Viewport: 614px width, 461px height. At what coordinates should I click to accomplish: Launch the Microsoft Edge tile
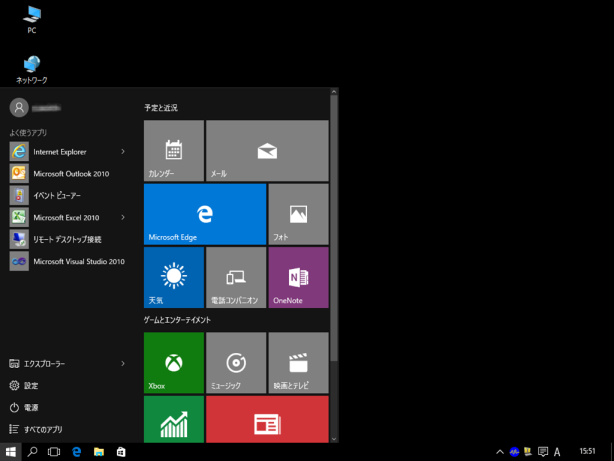[205, 214]
